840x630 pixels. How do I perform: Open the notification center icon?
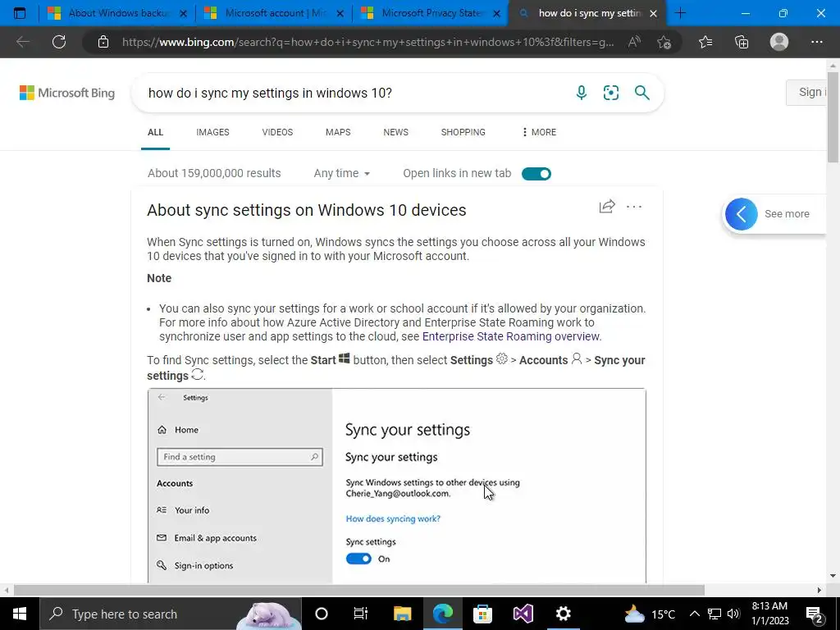pos(815,614)
